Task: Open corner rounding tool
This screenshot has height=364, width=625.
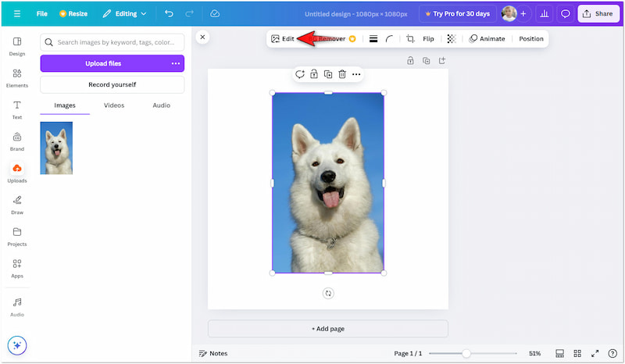Action: pyautogui.click(x=389, y=39)
